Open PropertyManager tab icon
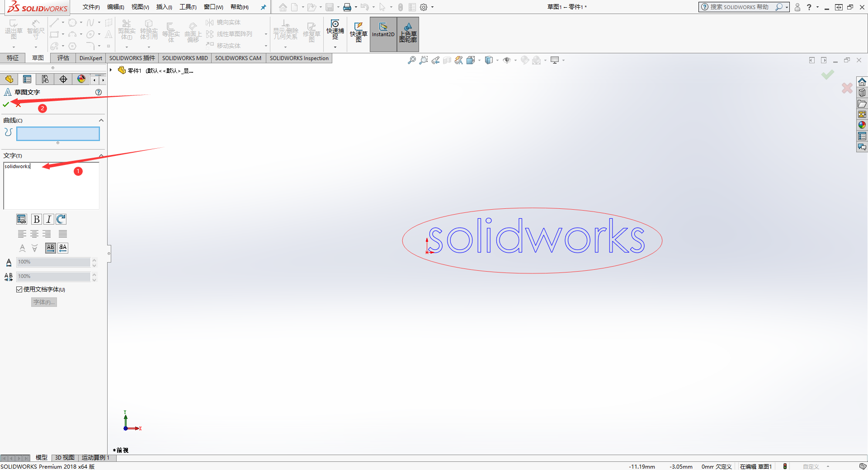 coord(27,79)
